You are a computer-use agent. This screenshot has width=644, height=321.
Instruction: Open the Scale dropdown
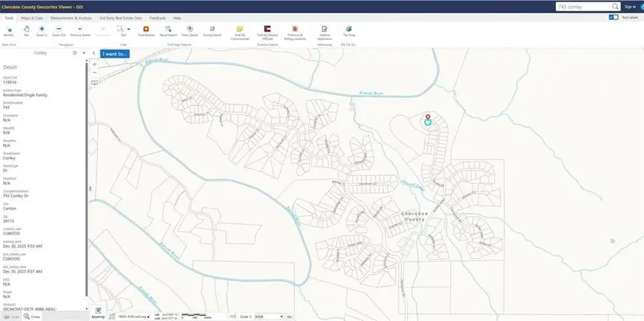click(268, 317)
